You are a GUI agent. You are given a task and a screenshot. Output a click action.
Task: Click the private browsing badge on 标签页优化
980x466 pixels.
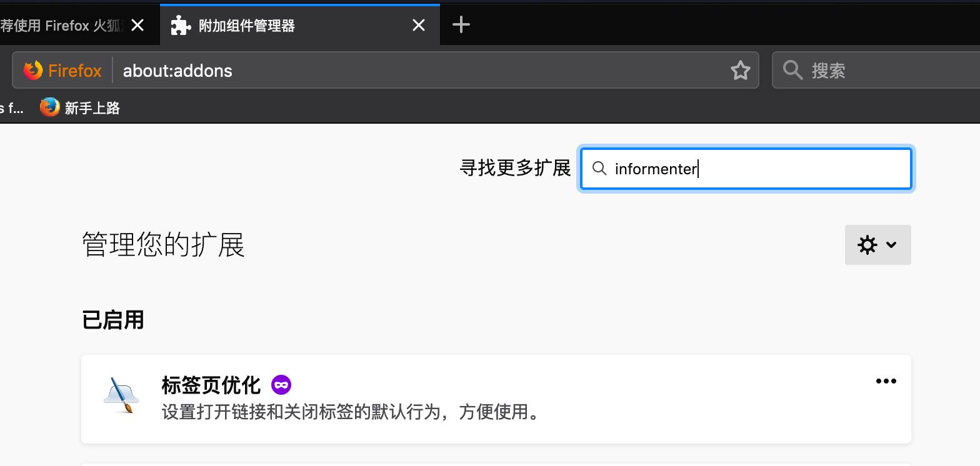pyautogui.click(x=281, y=385)
